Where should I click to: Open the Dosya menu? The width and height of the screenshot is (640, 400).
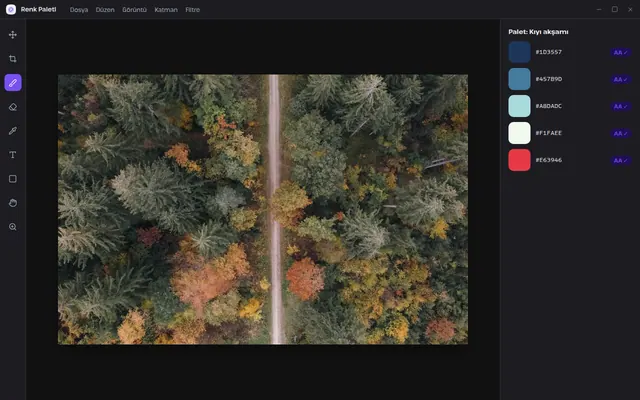79,9
